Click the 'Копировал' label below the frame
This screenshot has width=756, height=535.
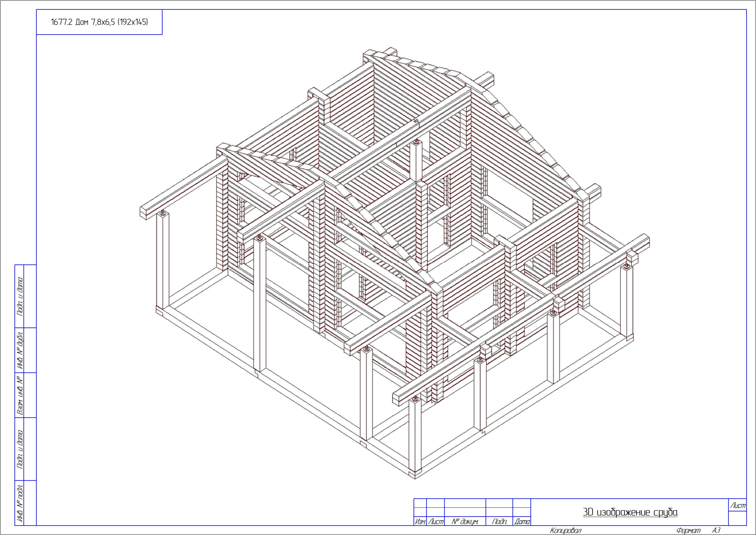pos(565,530)
